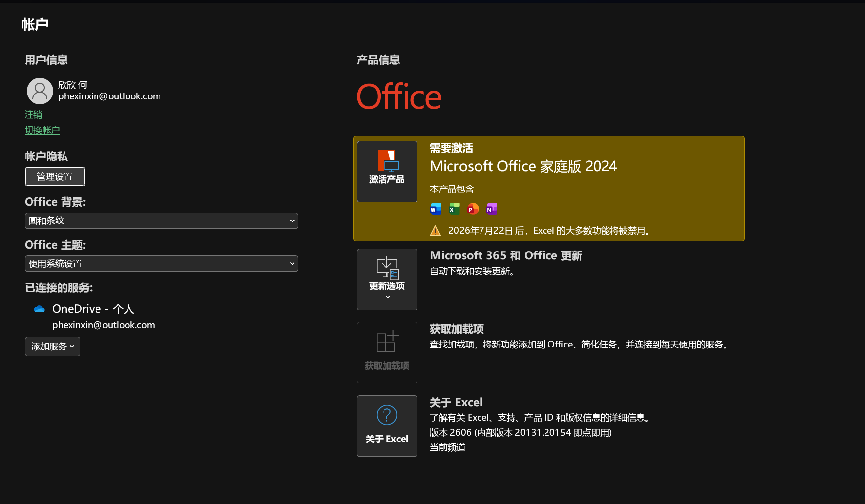Image resolution: width=865 pixels, height=504 pixels.
Task: Click the user profile avatar
Action: (39, 91)
